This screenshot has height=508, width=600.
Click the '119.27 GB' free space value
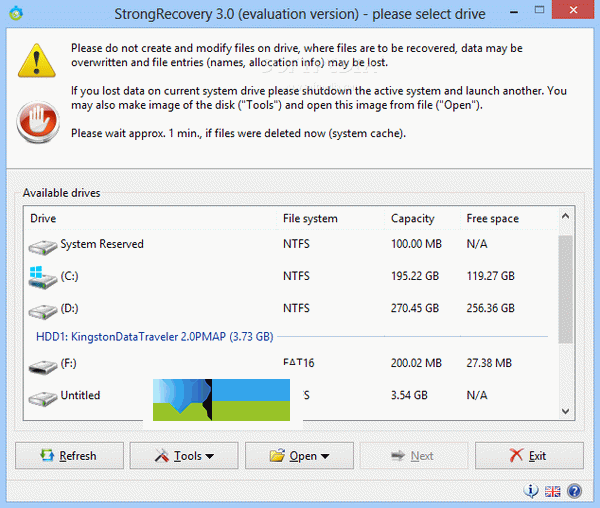[x=491, y=276]
